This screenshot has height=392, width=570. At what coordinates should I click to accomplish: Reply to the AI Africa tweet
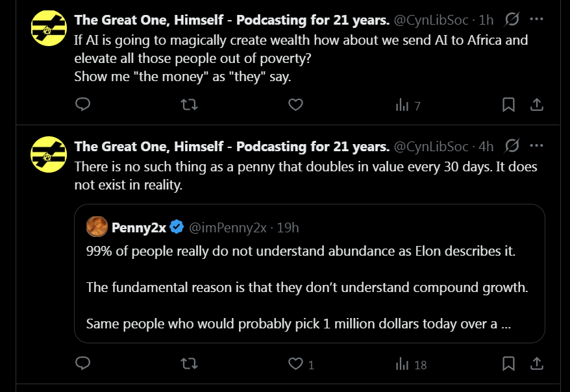82,104
